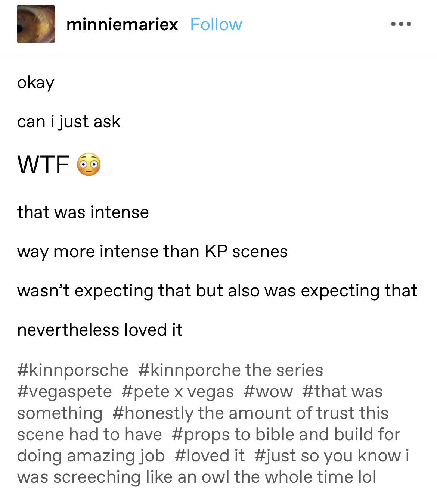Open the #wow tag
This screenshot has height=504, width=437.
coord(268,392)
